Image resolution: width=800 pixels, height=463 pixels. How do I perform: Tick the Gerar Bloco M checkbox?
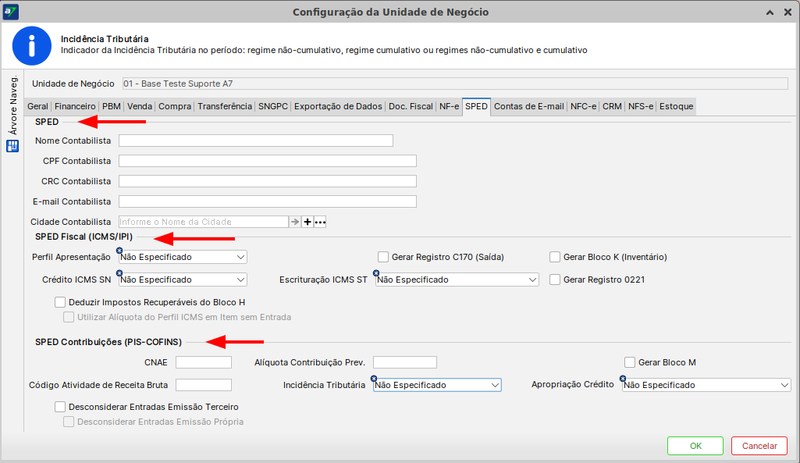(629, 362)
